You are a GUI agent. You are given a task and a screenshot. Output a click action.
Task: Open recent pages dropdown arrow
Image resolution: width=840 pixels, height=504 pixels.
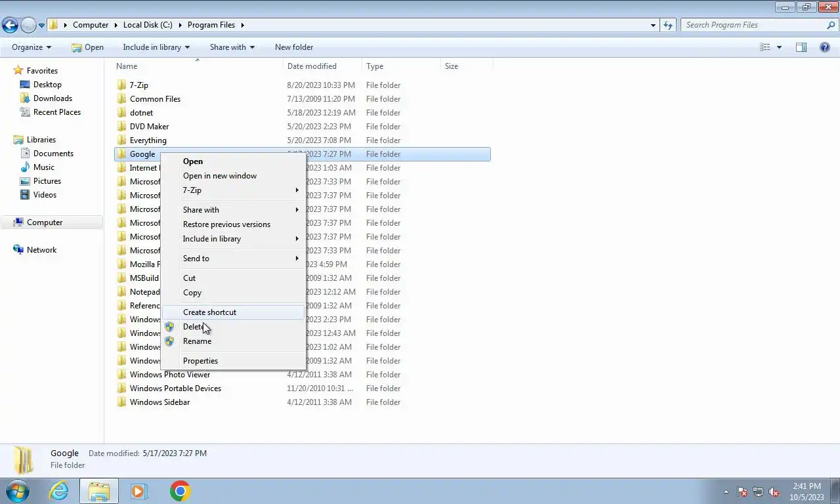tap(41, 26)
